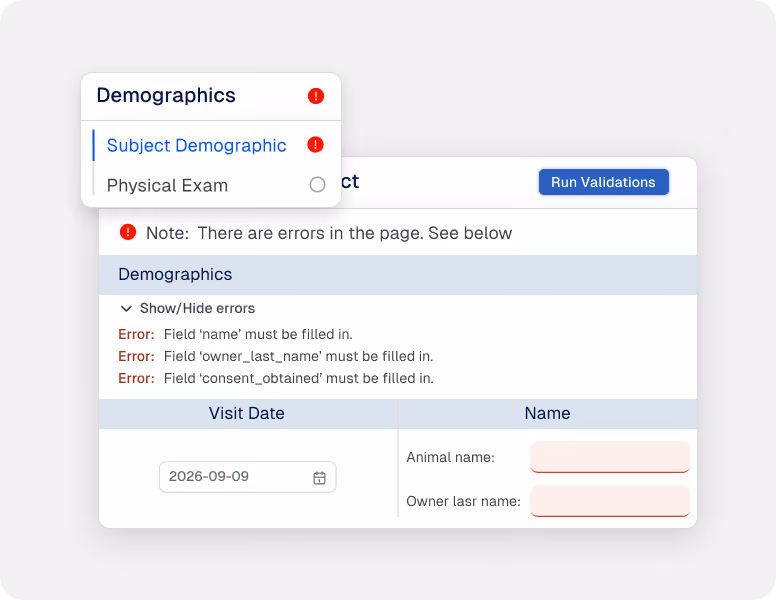Click the error about field 'name'
The image size is (776, 600).
(x=235, y=335)
